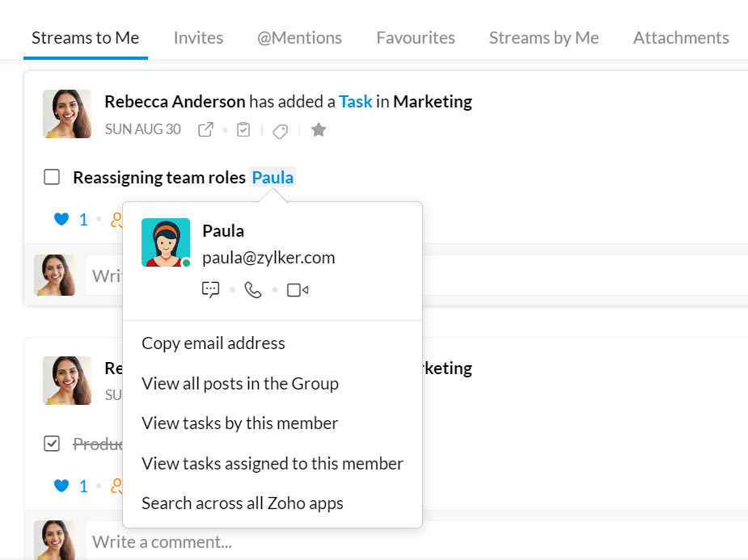Check the Reassigning team roles task checkbox
Screen dimensions: 748x560
pos(52,177)
